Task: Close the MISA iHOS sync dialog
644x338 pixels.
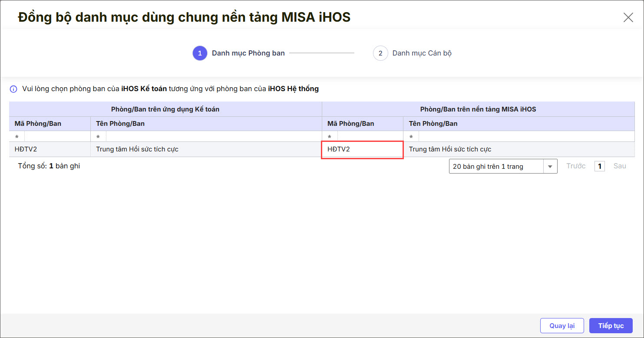Action: [x=628, y=17]
